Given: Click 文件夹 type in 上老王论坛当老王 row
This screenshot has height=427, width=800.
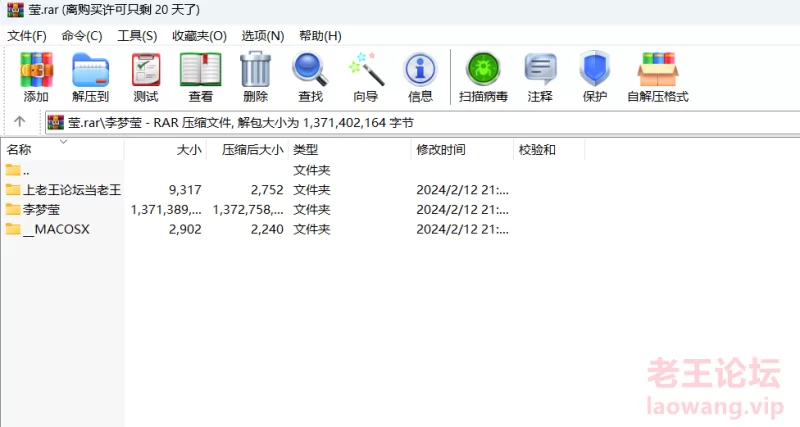Looking at the screenshot, I should (x=312, y=190).
